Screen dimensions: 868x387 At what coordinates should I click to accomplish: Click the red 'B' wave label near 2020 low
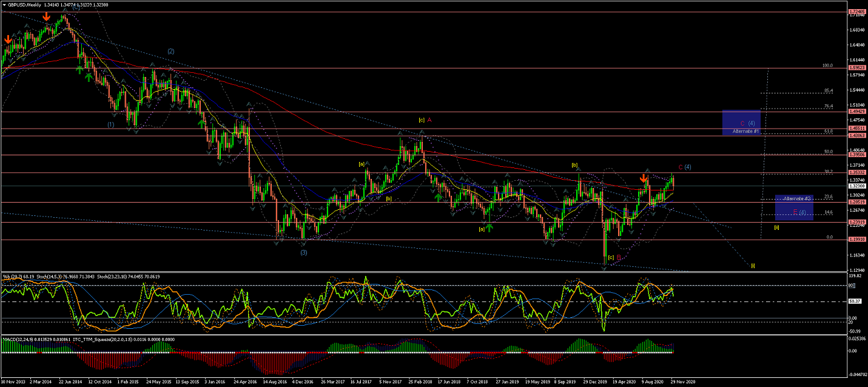(619, 257)
